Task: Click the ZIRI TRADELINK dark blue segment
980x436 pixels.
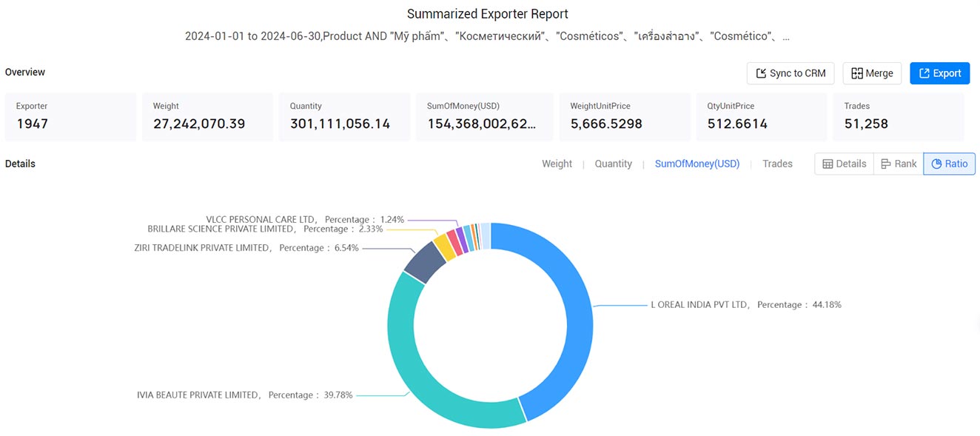Action: coord(424,264)
